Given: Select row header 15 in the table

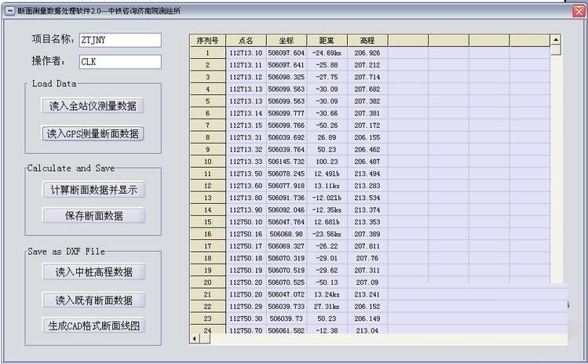Looking at the screenshot, I should tap(207, 222).
